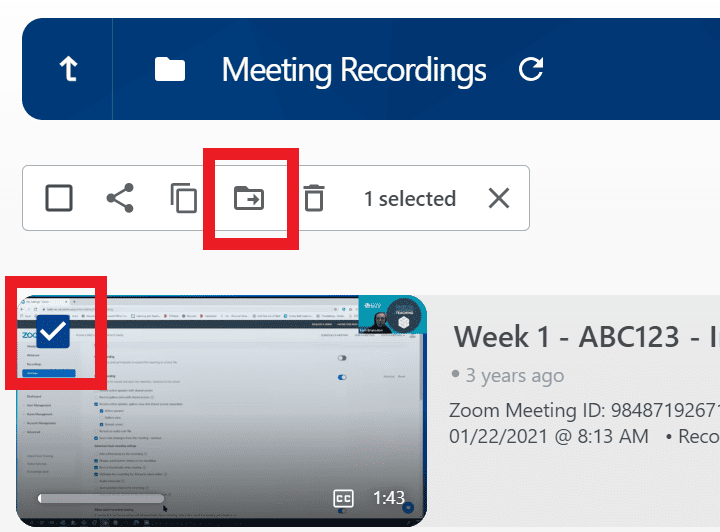Clear the selection with the X
This screenshot has height=532, width=720.
[499, 198]
